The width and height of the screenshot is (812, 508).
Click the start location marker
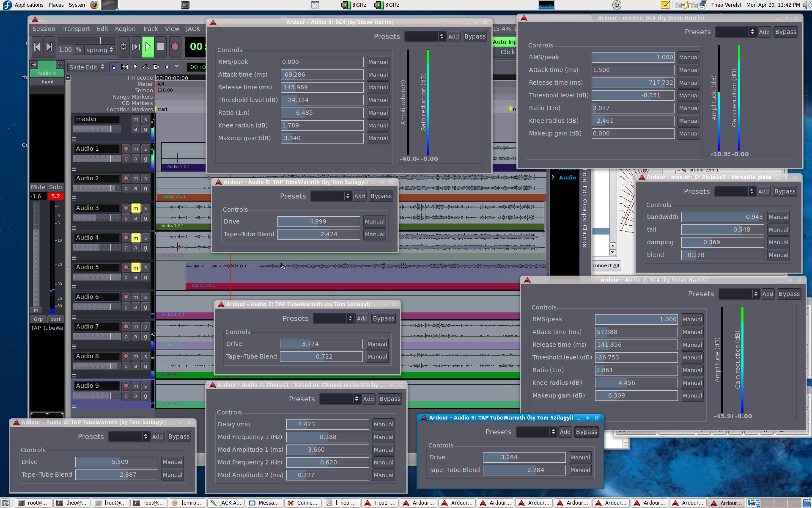coord(161,109)
